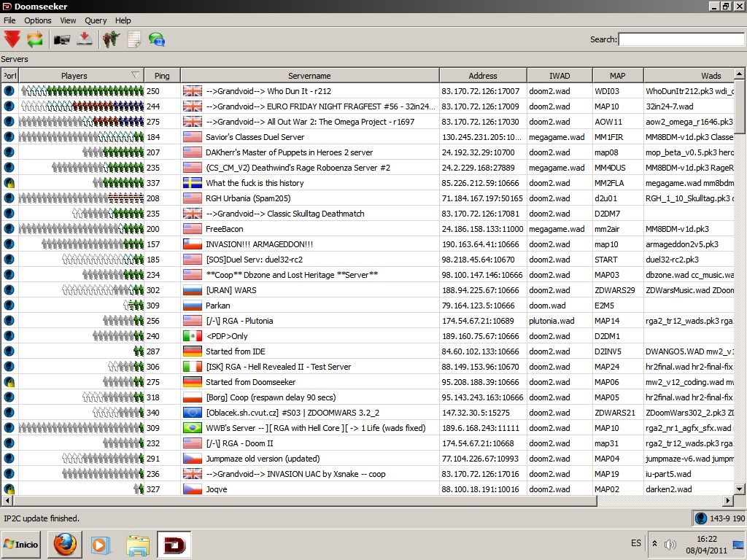
Task: Click the vertical scrollbar down arrow
Action: point(739,489)
